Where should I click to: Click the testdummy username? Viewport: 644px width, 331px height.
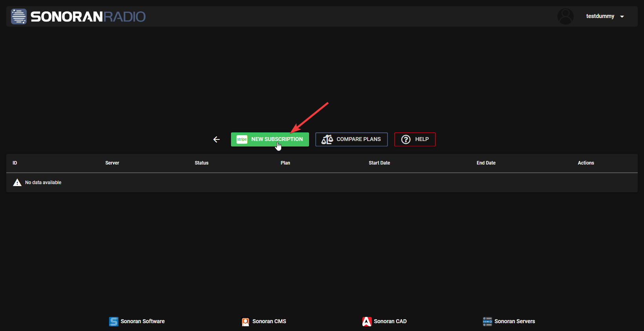pyautogui.click(x=600, y=16)
